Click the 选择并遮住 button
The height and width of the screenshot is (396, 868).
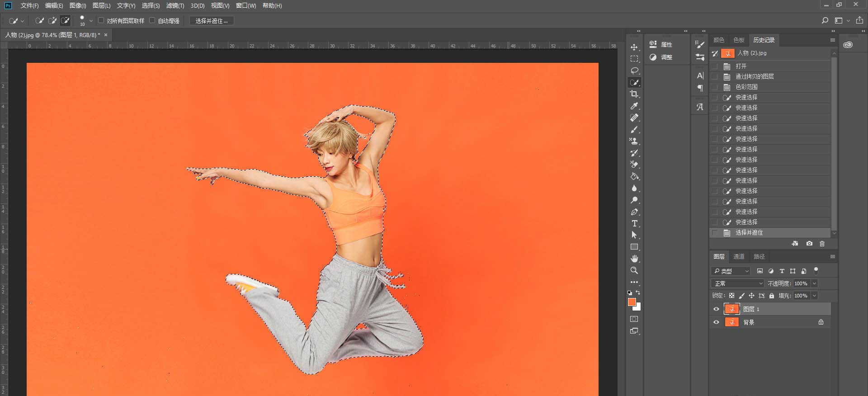tap(212, 21)
